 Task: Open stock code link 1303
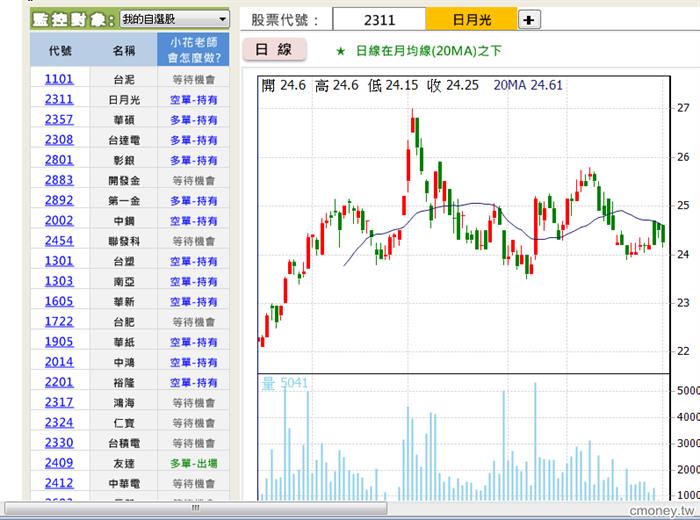coord(59,281)
